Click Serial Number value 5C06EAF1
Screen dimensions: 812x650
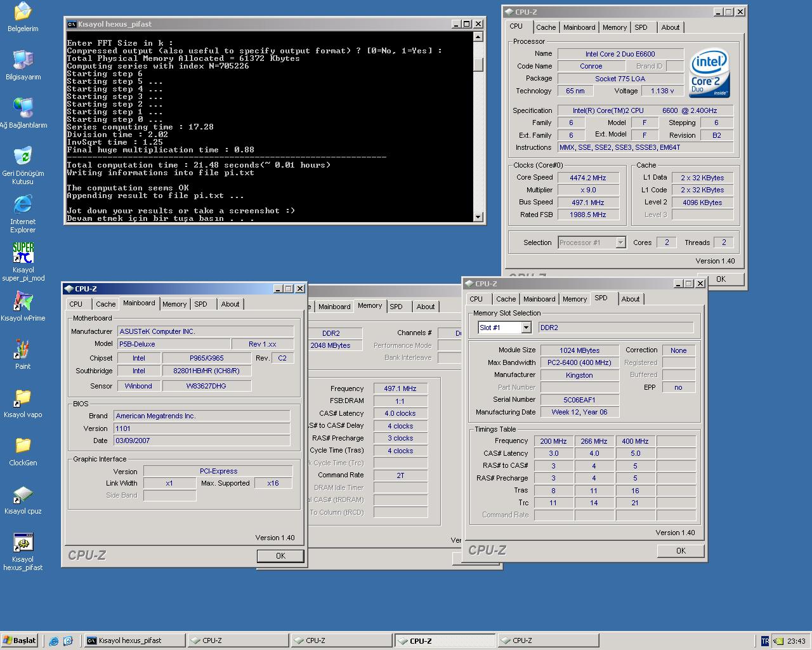coord(579,400)
